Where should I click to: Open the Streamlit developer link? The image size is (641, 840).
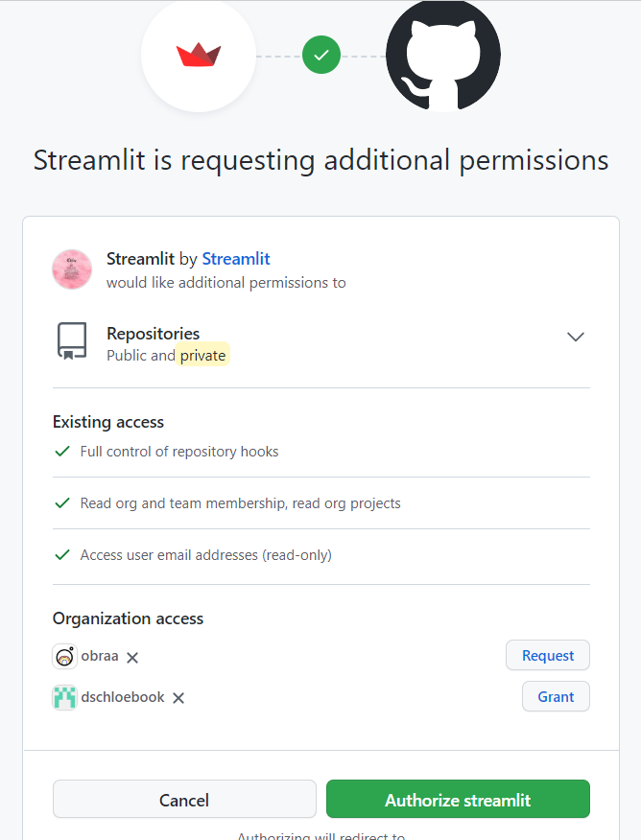pyautogui.click(x=236, y=259)
